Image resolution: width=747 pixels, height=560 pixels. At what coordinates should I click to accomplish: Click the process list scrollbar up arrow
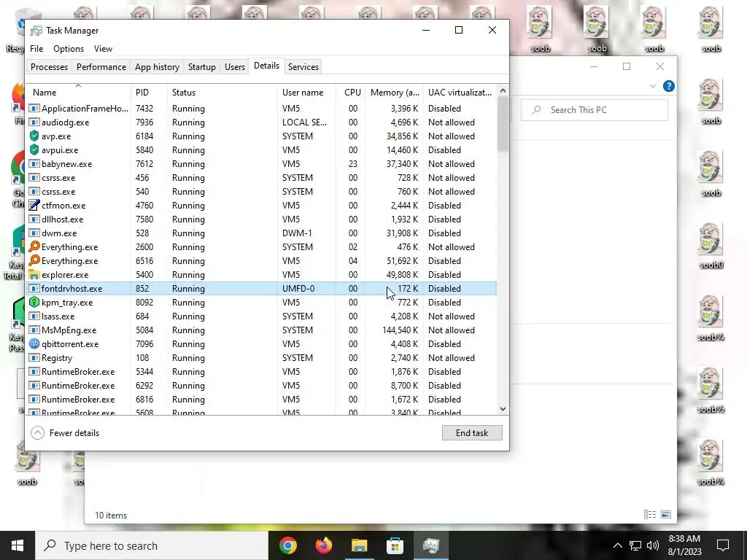click(503, 90)
